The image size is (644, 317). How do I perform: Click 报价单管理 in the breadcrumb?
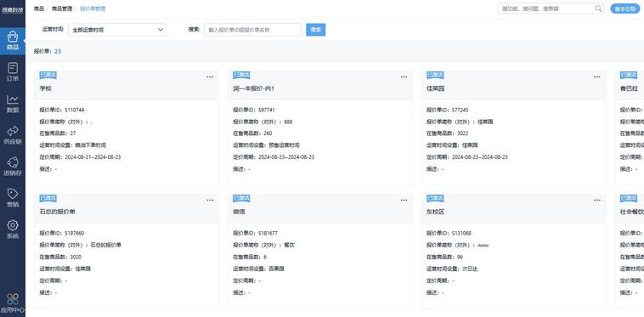click(x=93, y=8)
